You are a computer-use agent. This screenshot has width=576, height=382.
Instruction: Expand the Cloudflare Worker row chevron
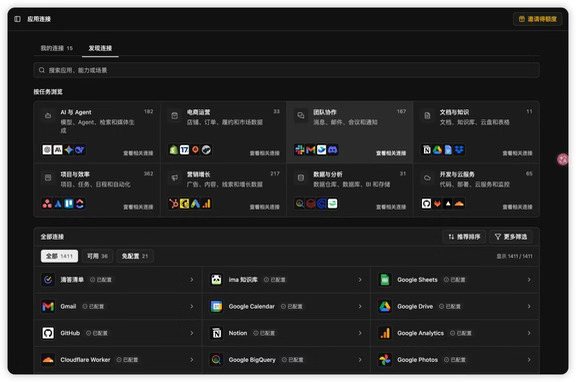(192, 360)
